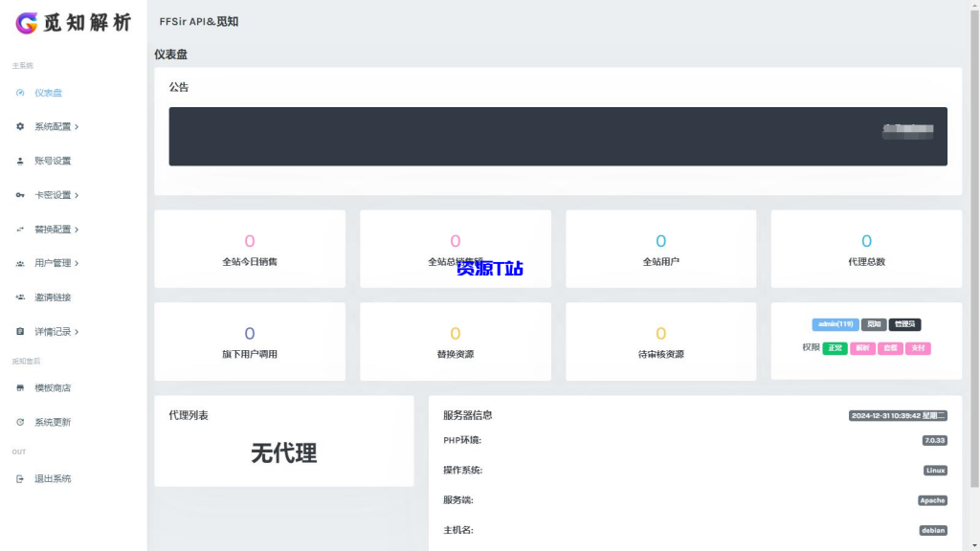Expand the 用户管理 submenu

pyautogui.click(x=53, y=263)
